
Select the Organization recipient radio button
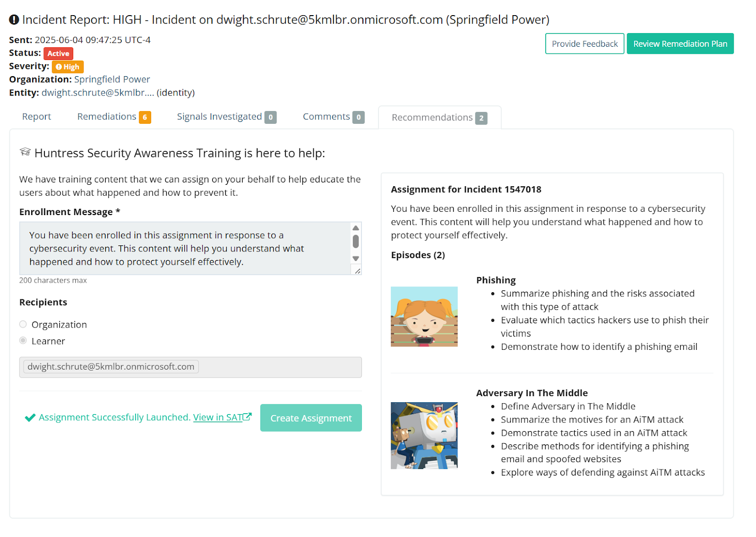(x=23, y=324)
